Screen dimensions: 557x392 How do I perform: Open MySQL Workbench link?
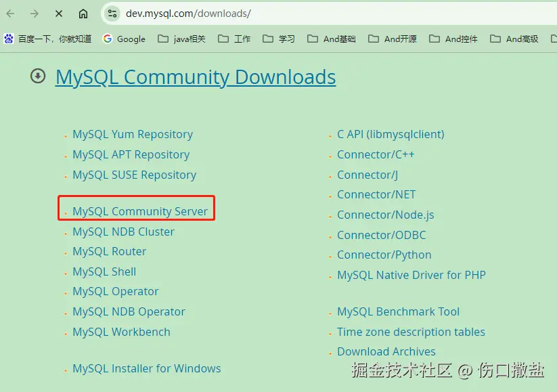tap(122, 332)
